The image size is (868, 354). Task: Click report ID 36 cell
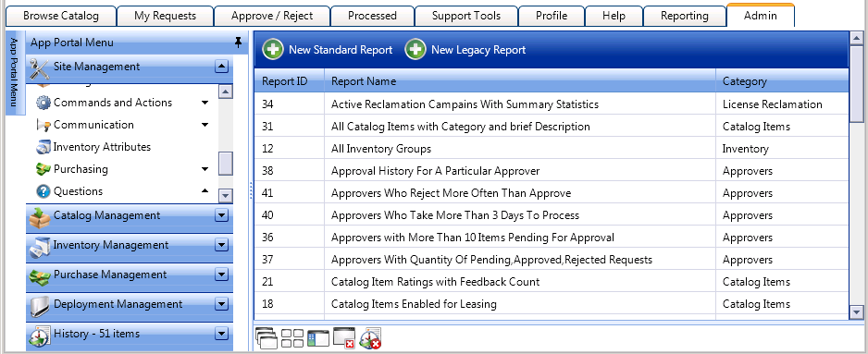[x=290, y=238]
